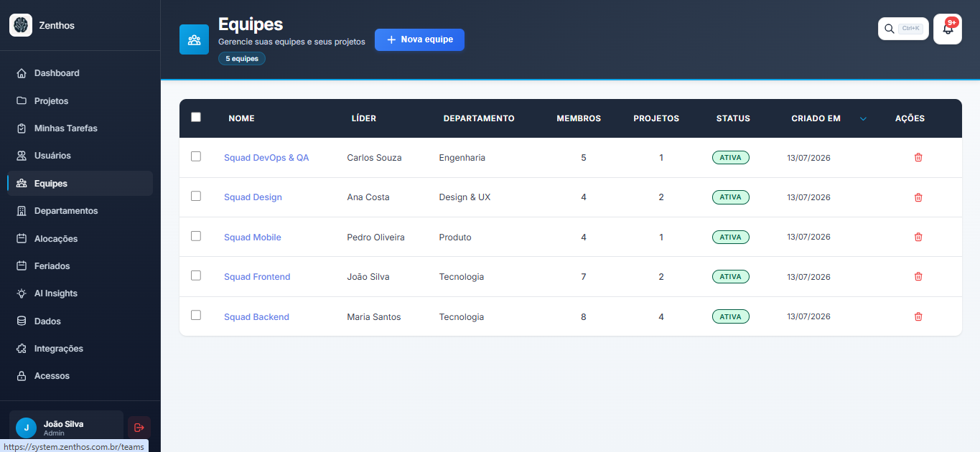Open the Ctrl+K search box
Viewport: 980px width, 452px height.
tap(903, 29)
